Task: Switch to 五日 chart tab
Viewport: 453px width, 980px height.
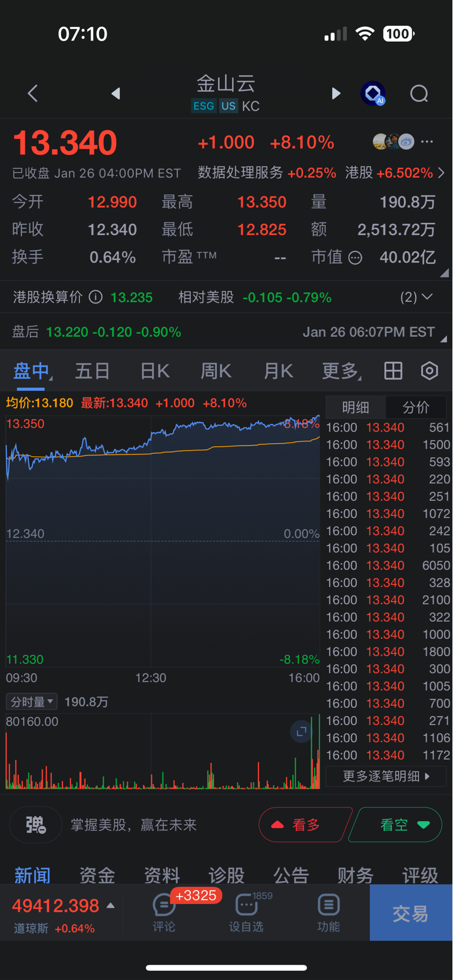Action: [x=92, y=371]
